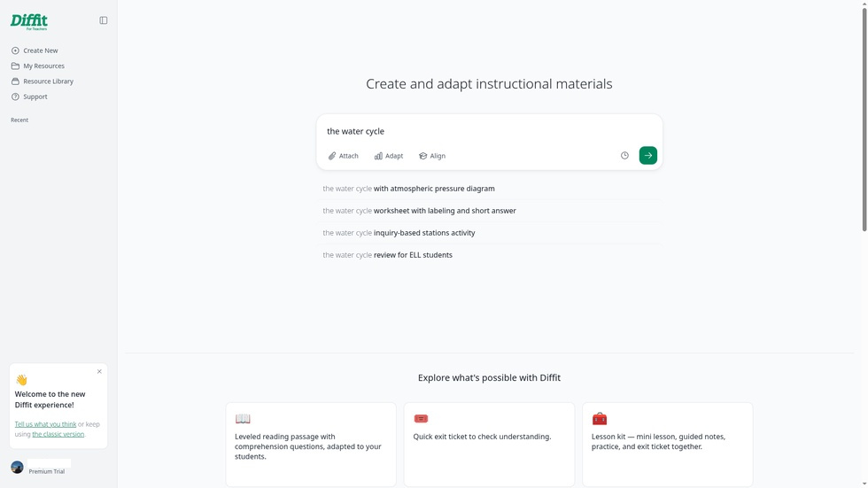Focus the prompt field containing 'the water cycle'
The image size is (868, 488).
click(x=489, y=131)
